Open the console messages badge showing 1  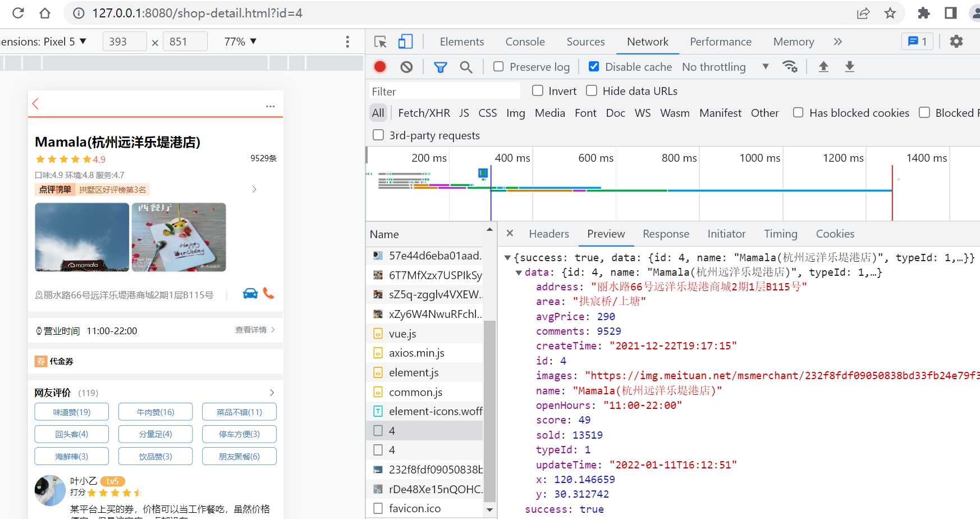point(917,42)
